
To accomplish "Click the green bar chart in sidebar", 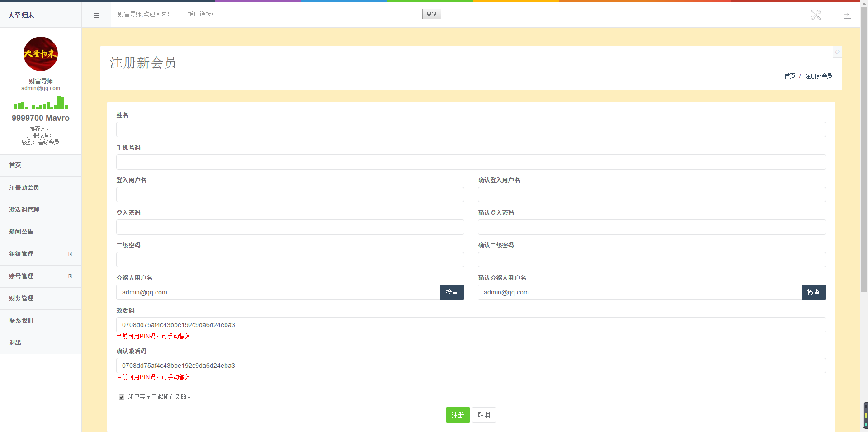I will (41, 103).
